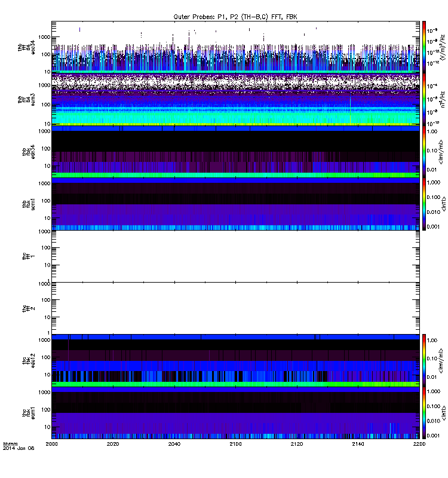Click the color bar beside thb fbk edc34
The image size is (448, 478).
point(424,152)
